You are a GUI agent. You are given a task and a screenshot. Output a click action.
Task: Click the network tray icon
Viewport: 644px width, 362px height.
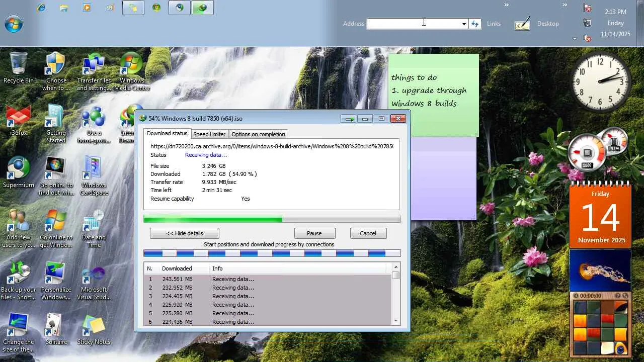pos(587,23)
